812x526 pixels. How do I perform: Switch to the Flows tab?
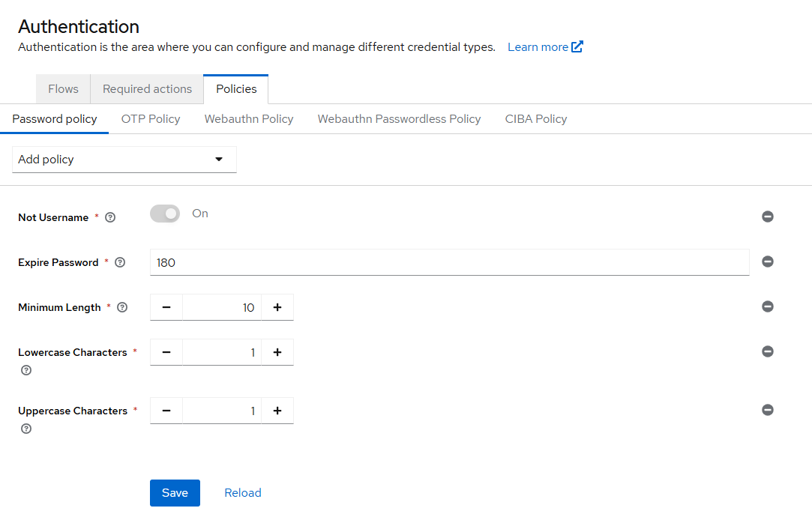[62, 88]
